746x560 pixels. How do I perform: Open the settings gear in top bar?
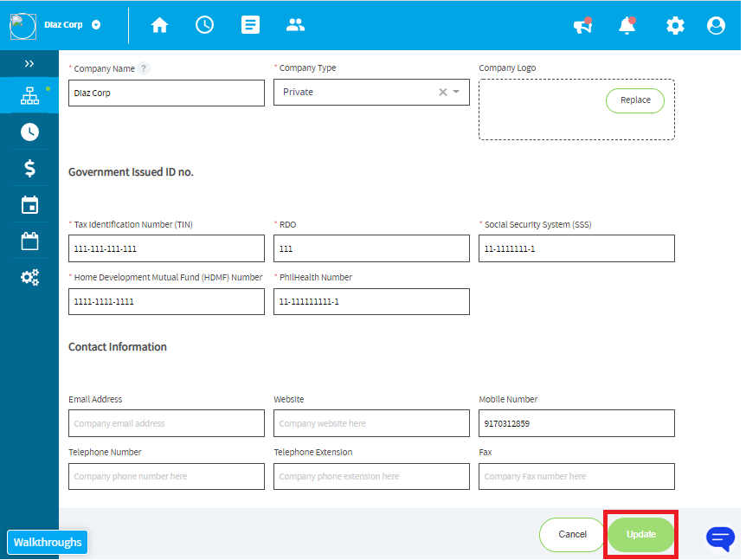[x=675, y=25]
